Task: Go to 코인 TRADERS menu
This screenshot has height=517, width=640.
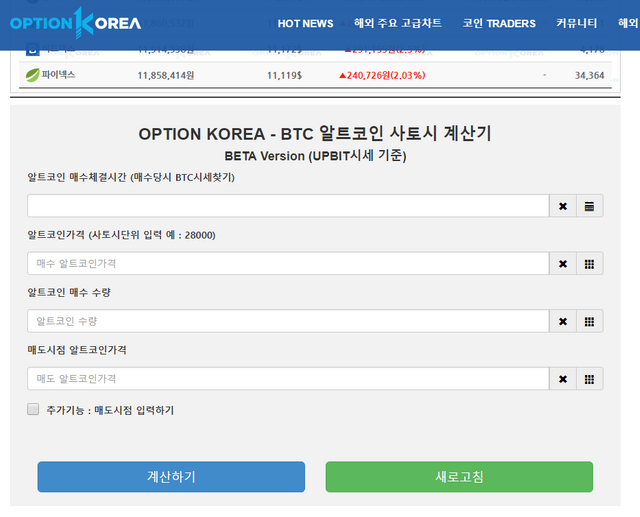Action: (499, 23)
